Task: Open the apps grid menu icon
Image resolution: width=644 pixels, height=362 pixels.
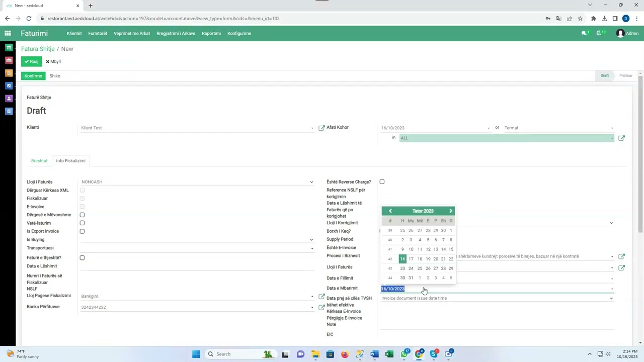Action: coord(8,33)
